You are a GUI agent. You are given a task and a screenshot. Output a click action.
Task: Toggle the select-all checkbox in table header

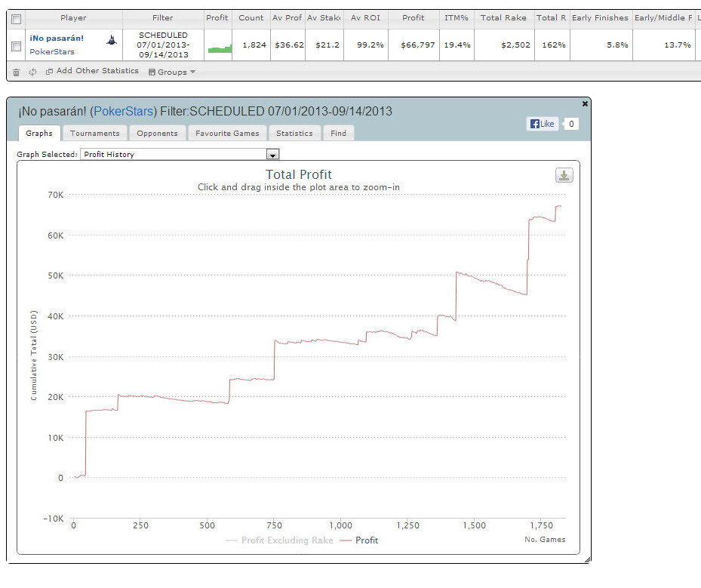(17, 18)
